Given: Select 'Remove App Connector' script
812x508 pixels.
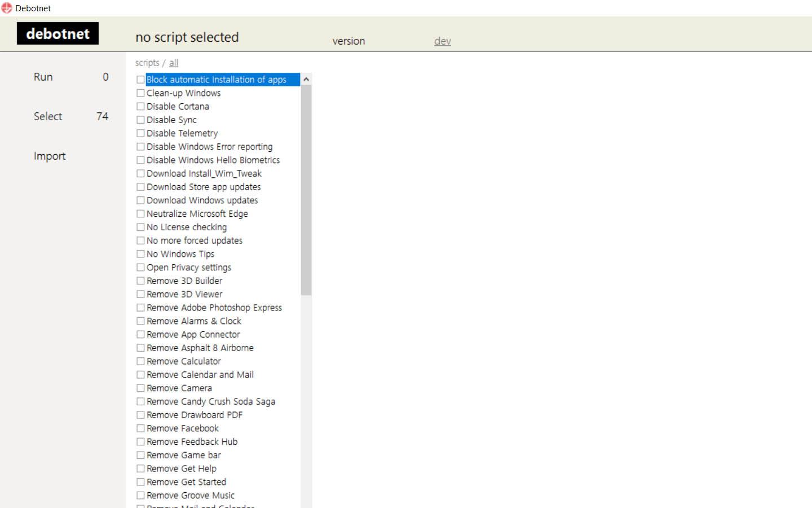Looking at the screenshot, I should click(193, 335).
